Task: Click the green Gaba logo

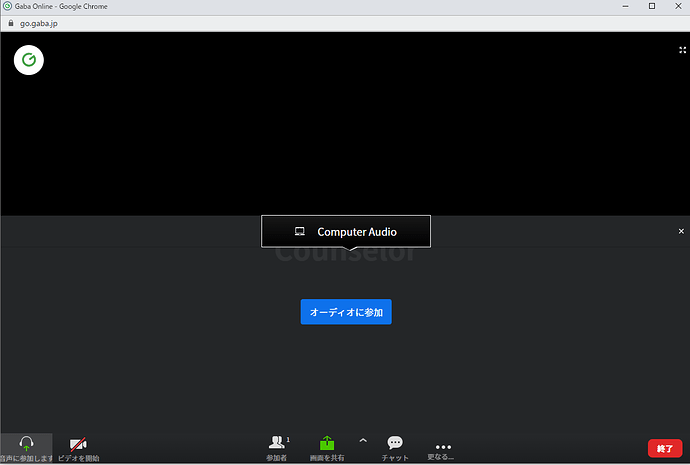Action: click(29, 60)
